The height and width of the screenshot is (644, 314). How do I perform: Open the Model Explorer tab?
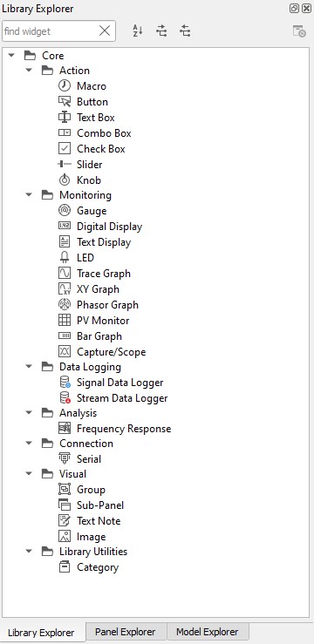(x=207, y=632)
